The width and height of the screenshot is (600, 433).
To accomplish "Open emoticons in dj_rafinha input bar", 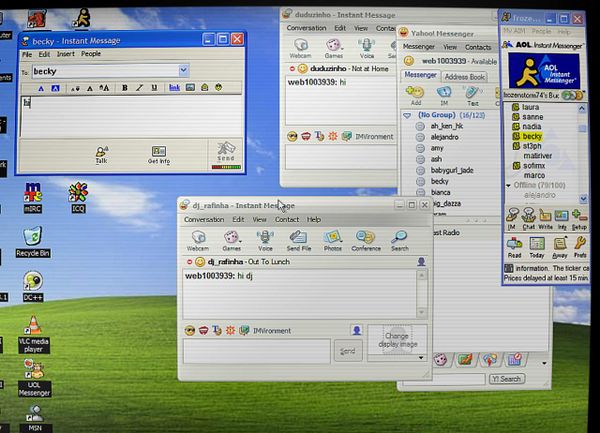I will (x=190, y=330).
